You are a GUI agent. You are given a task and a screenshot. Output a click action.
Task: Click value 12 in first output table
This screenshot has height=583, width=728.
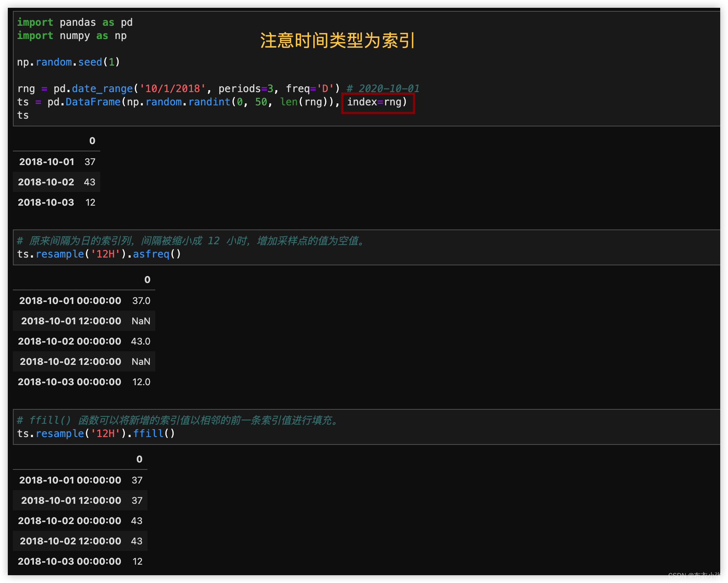point(91,202)
